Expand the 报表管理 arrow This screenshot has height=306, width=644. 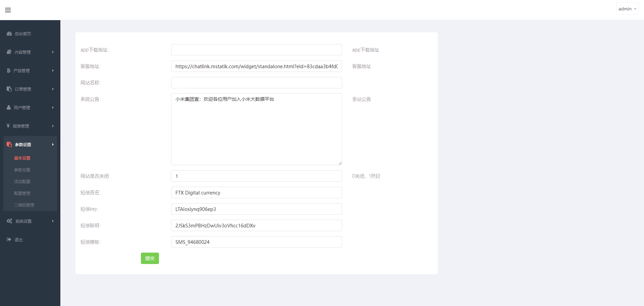click(53, 126)
